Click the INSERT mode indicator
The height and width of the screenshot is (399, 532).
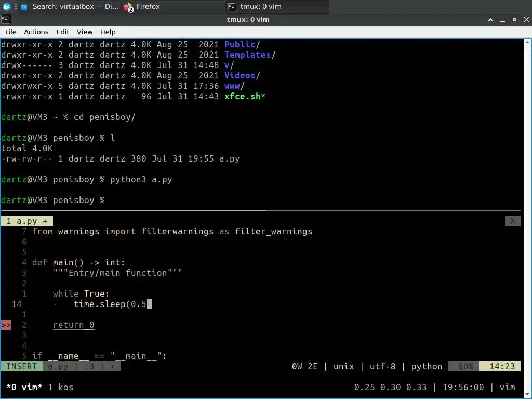[x=22, y=366]
